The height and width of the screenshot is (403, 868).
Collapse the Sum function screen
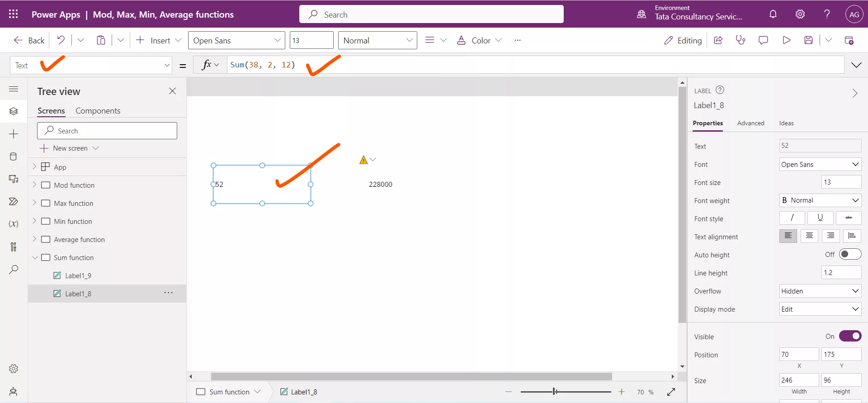tap(34, 257)
